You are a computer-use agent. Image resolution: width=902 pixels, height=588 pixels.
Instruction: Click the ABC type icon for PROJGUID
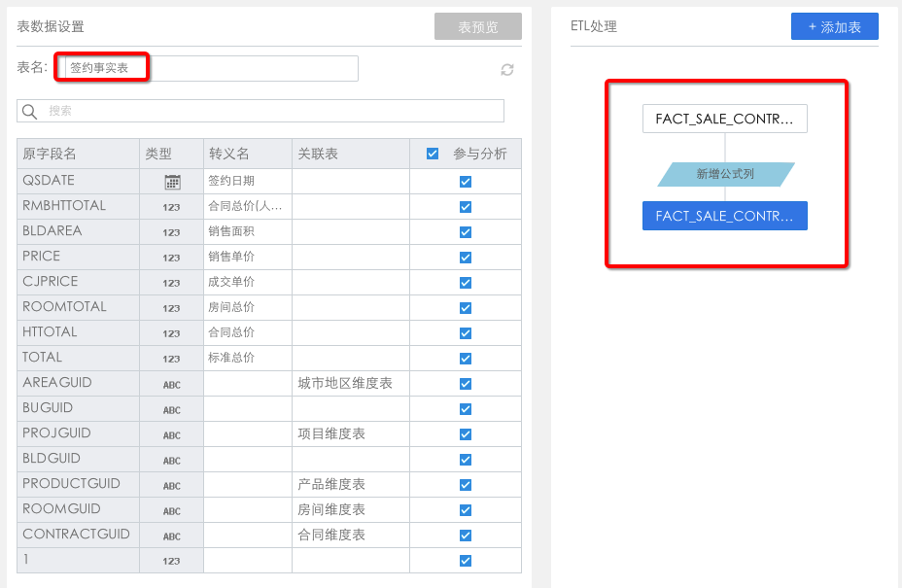tap(171, 435)
